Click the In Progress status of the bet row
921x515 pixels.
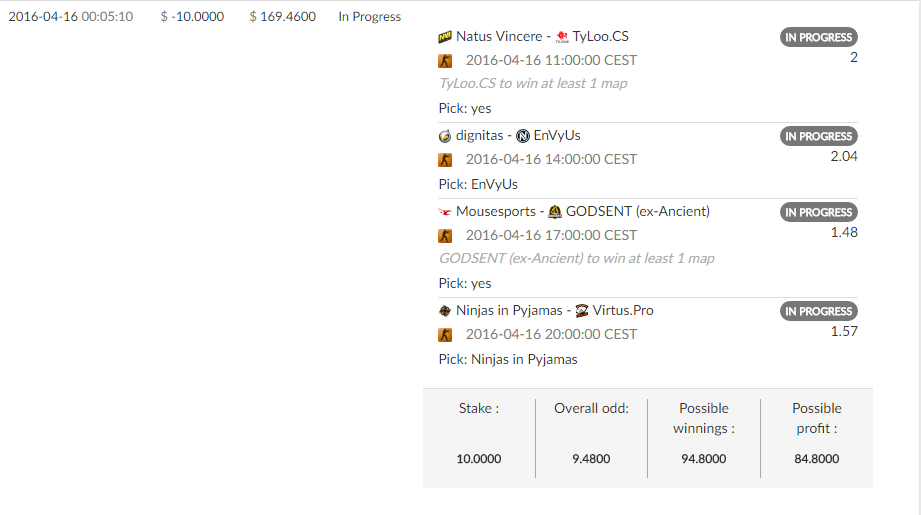tap(369, 16)
